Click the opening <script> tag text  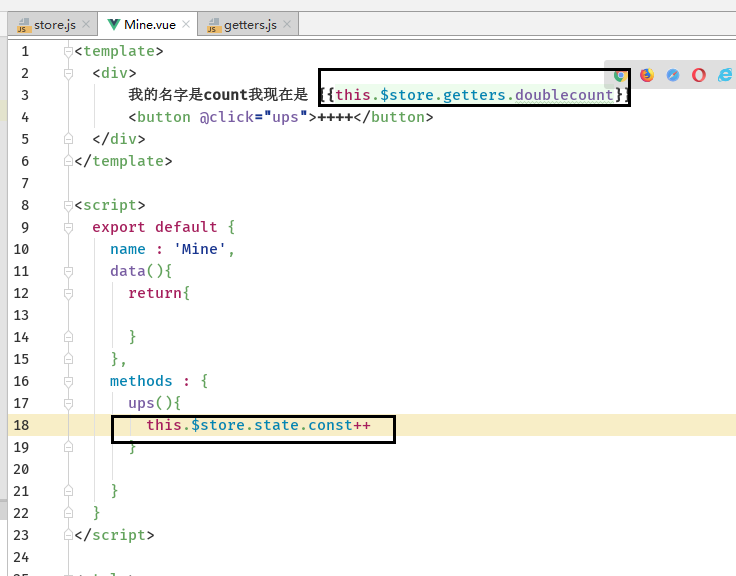point(110,205)
